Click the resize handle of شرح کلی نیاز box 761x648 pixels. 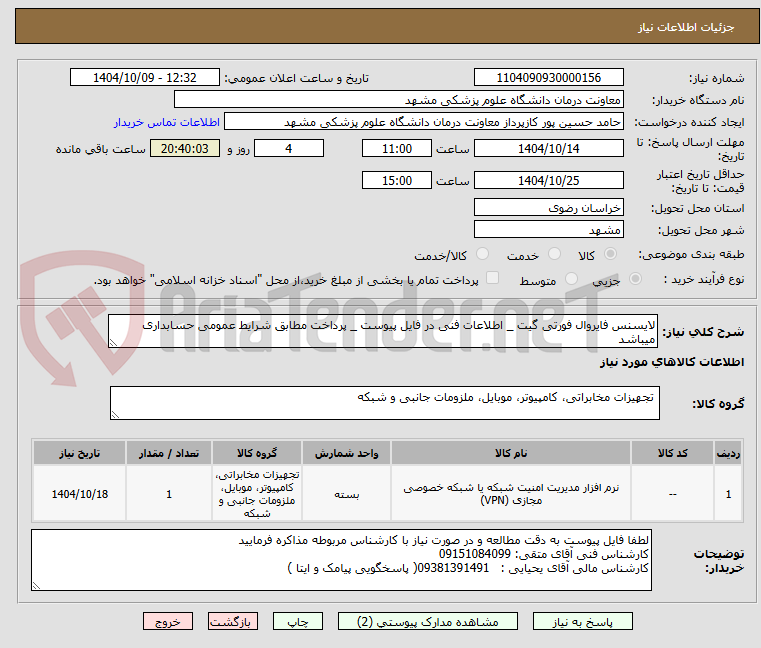click(x=113, y=343)
